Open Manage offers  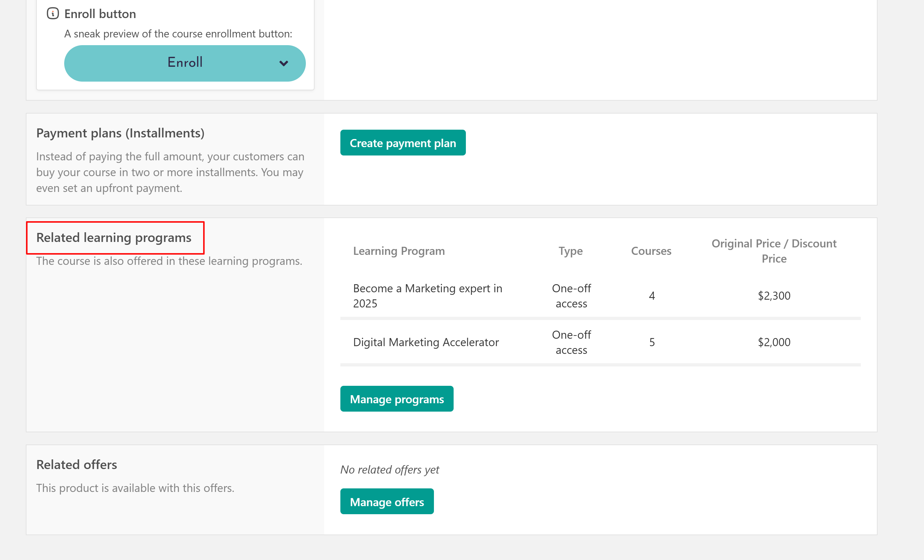387,502
